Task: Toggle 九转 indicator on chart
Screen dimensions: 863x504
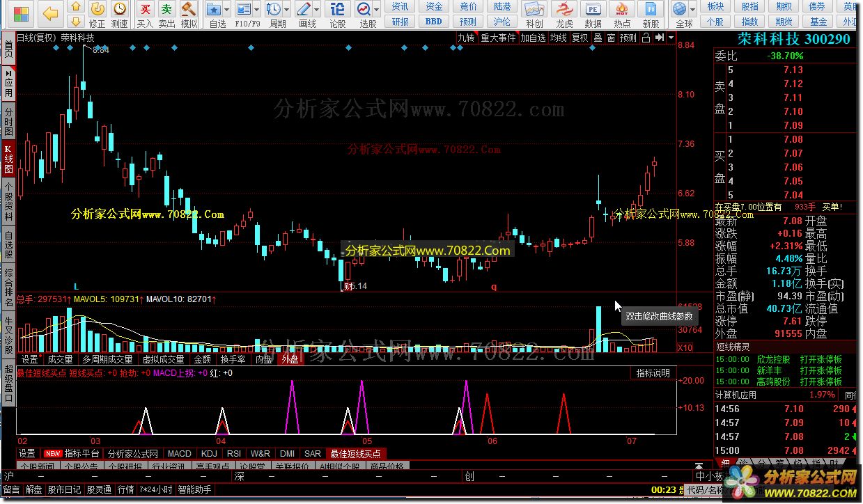Action: click(466, 38)
